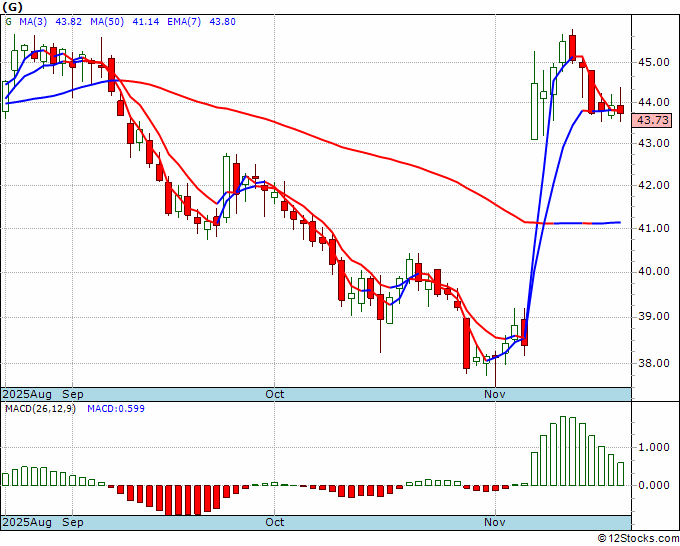The width and height of the screenshot is (680, 546).
Task: Click the current price tag 43.73
Action: click(653, 120)
